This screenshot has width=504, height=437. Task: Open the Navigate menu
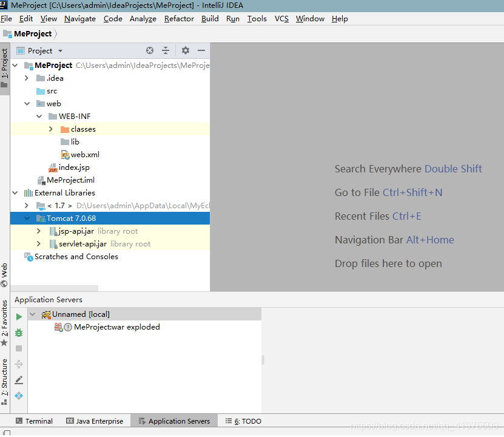point(80,19)
